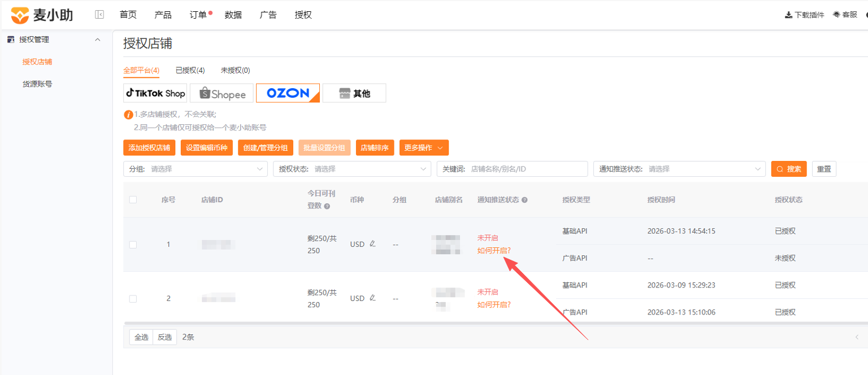Select the OZON platform

pyautogui.click(x=288, y=93)
